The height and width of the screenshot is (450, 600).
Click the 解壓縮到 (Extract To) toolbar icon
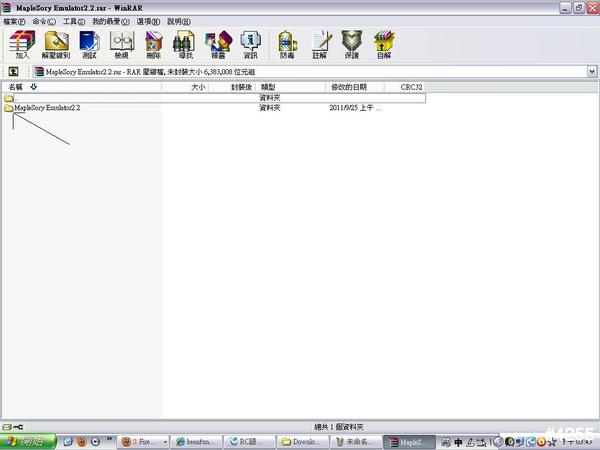56,44
